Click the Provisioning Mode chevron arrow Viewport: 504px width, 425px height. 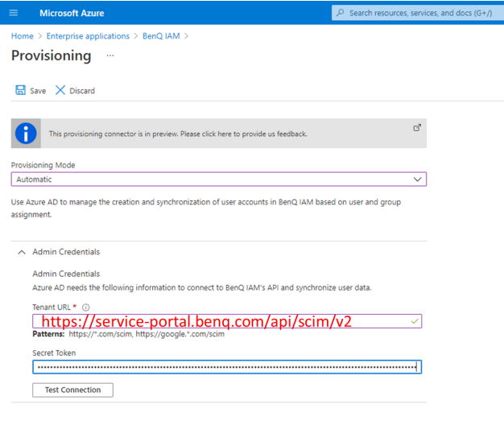(x=418, y=179)
